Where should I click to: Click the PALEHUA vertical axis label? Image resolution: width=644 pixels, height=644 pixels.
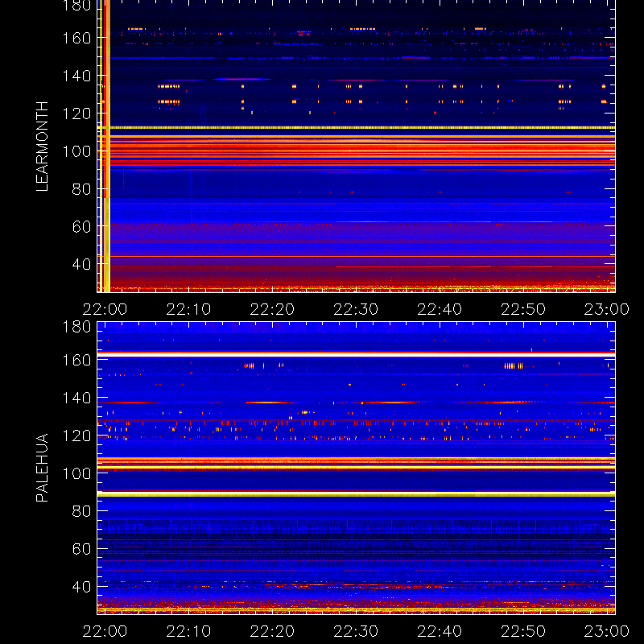[43, 468]
